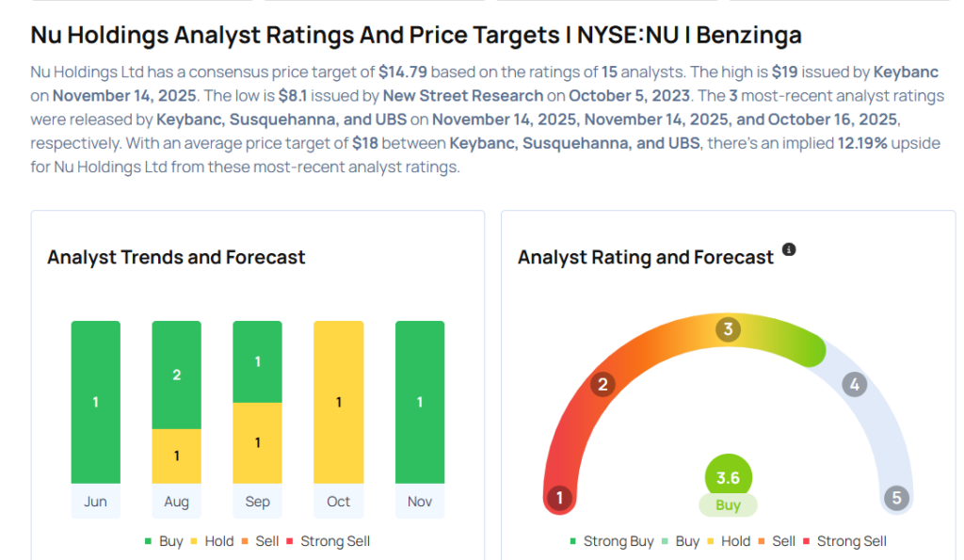The width and height of the screenshot is (964, 560).
Task: Select the Nov month label
Action: point(420,502)
